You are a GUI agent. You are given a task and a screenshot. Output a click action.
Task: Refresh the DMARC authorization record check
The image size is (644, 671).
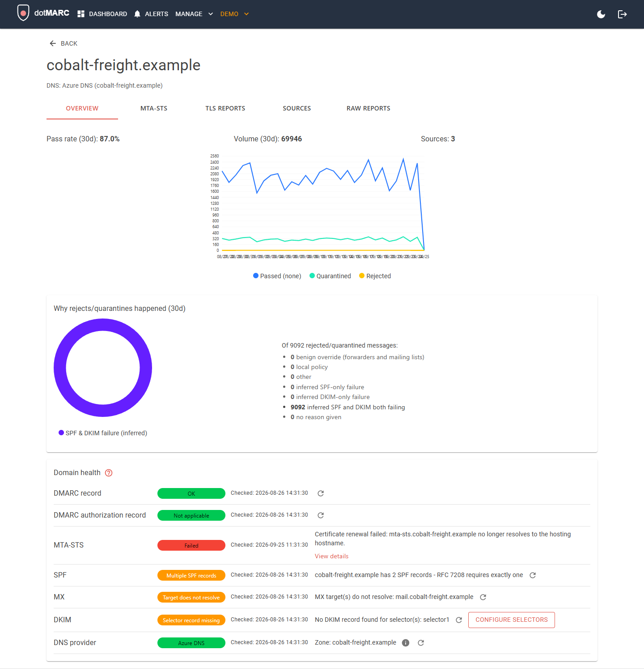(x=321, y=515)
